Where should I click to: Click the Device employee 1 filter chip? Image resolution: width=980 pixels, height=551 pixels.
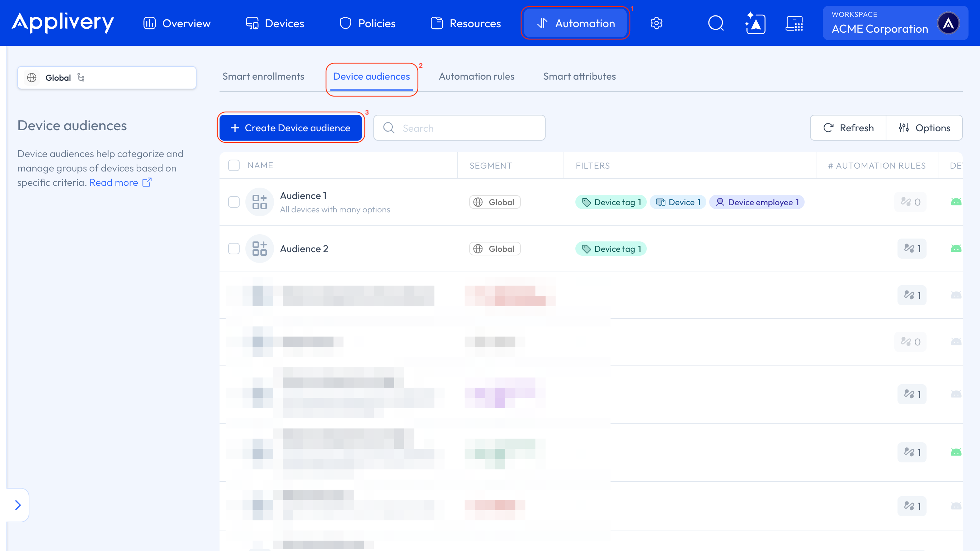tap(757, 202)
